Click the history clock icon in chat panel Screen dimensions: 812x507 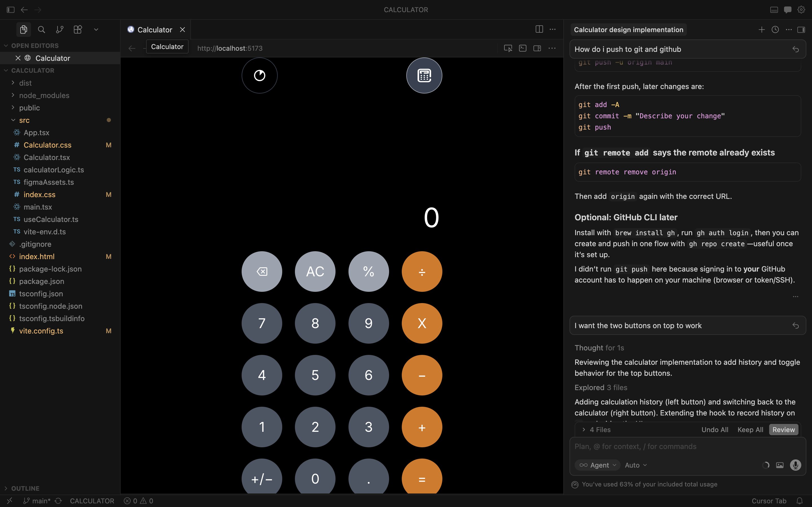tap(775, 30)
